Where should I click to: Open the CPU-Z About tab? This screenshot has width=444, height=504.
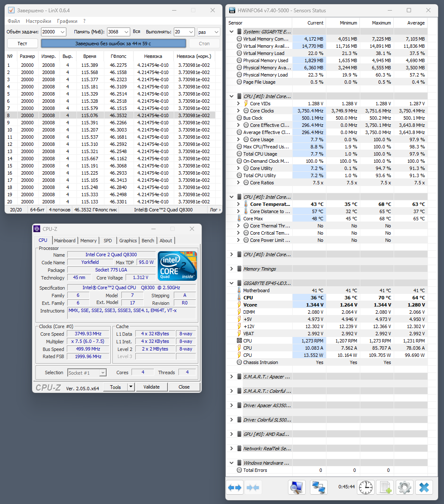[166, 241]
